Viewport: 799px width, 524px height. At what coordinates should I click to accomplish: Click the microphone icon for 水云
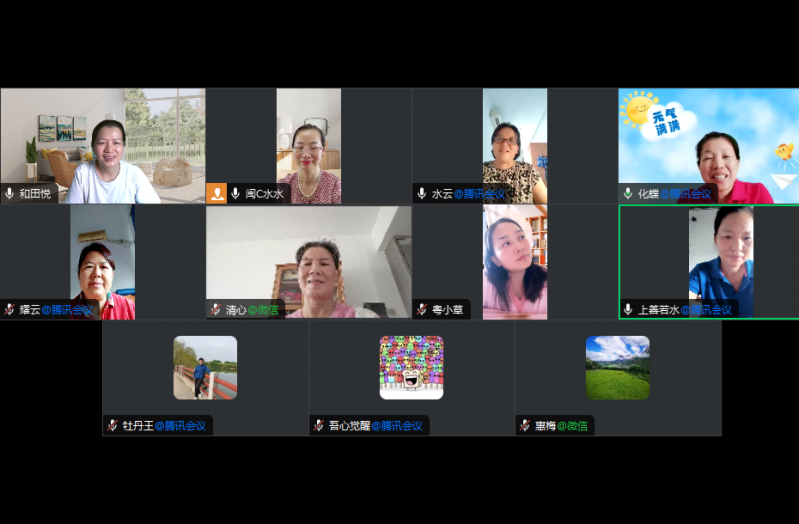click(x=422, y=194)
